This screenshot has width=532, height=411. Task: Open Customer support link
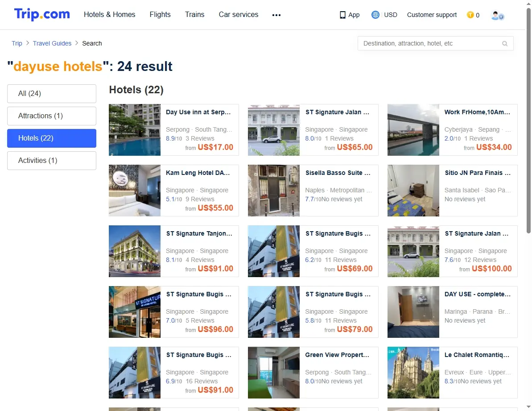coord(432,15)
